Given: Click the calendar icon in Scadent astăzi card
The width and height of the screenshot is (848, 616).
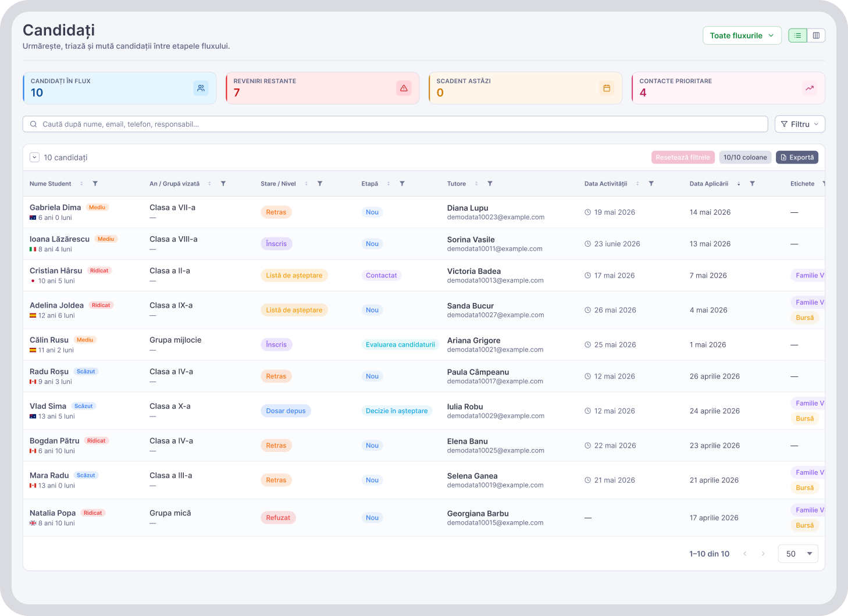Looking at the screenshot, I should click(607, 88).
